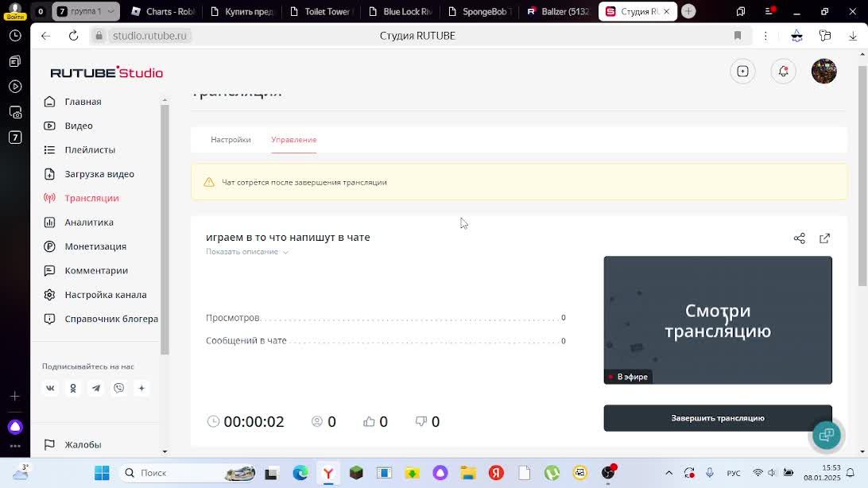Viewport: 868px width, 488px height.
Task: Reload the page with the refresh icon
Action: [74, 36]
